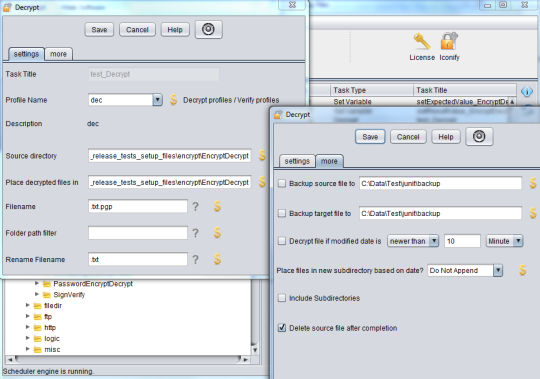Click the SignVerify folder icon
This screenshot has height=379, width=540.
pos(46,295)
